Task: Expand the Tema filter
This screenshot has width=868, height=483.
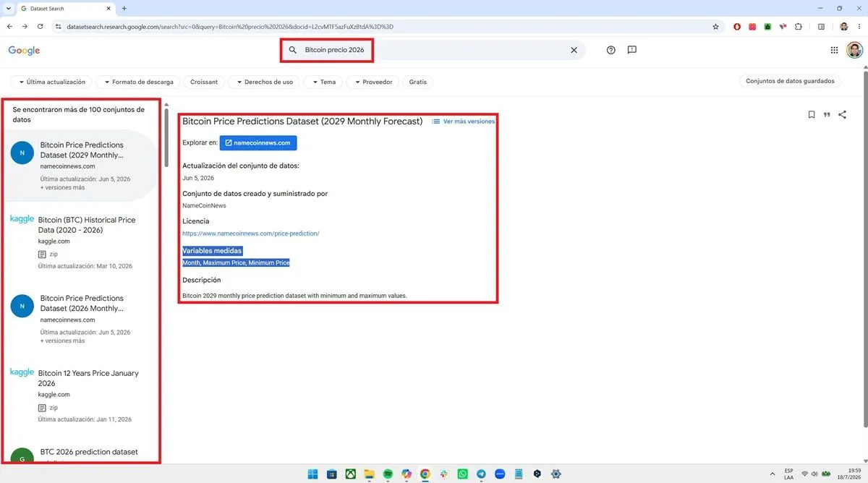Action: (x=323, y=82)
